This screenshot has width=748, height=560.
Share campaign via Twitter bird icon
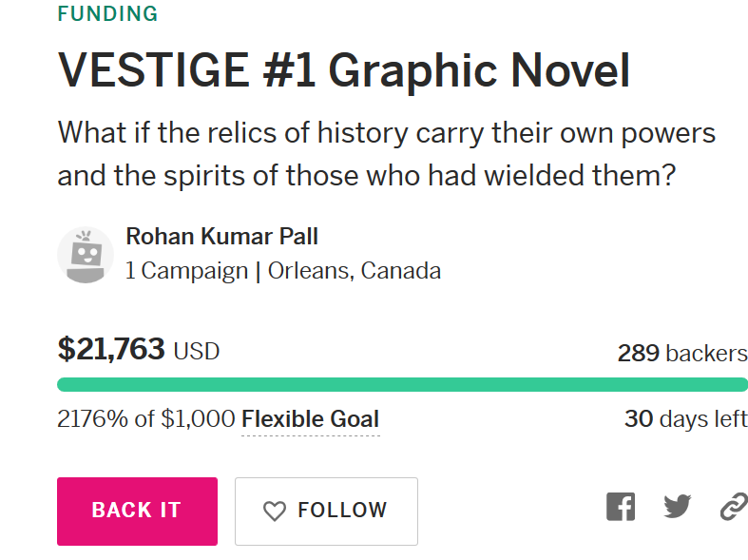tap(678, 506)
